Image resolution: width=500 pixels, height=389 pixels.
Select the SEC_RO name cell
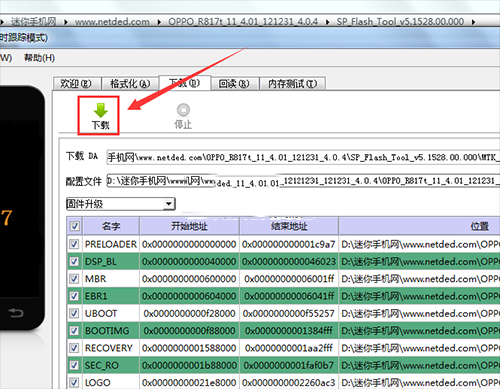[111, 365]
